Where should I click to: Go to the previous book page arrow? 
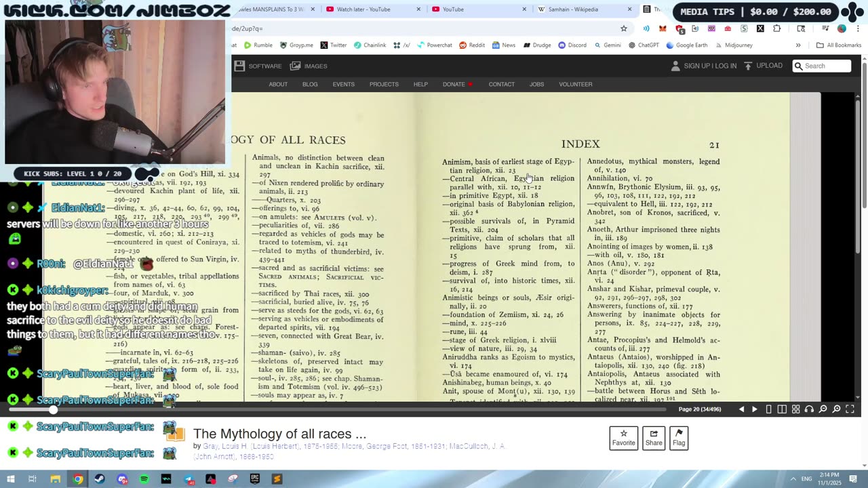point(741,409)
